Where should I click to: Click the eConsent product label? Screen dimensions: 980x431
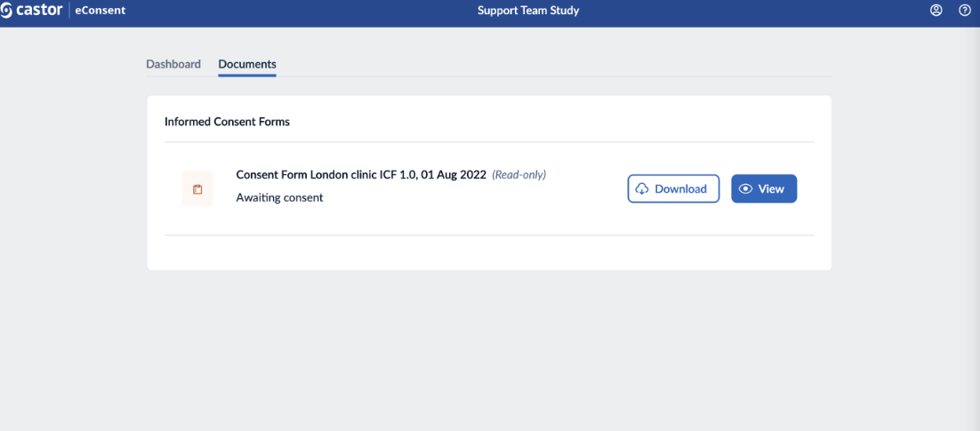tap(100, 11)
